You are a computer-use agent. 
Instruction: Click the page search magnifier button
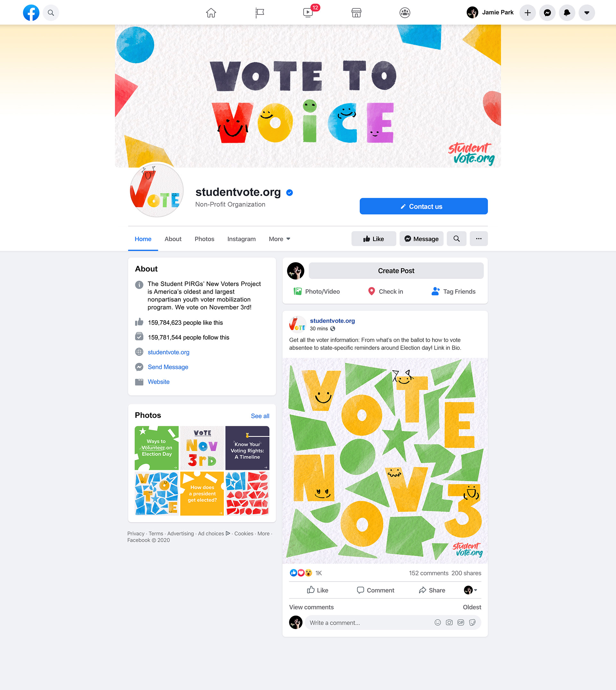click(456, 239)
